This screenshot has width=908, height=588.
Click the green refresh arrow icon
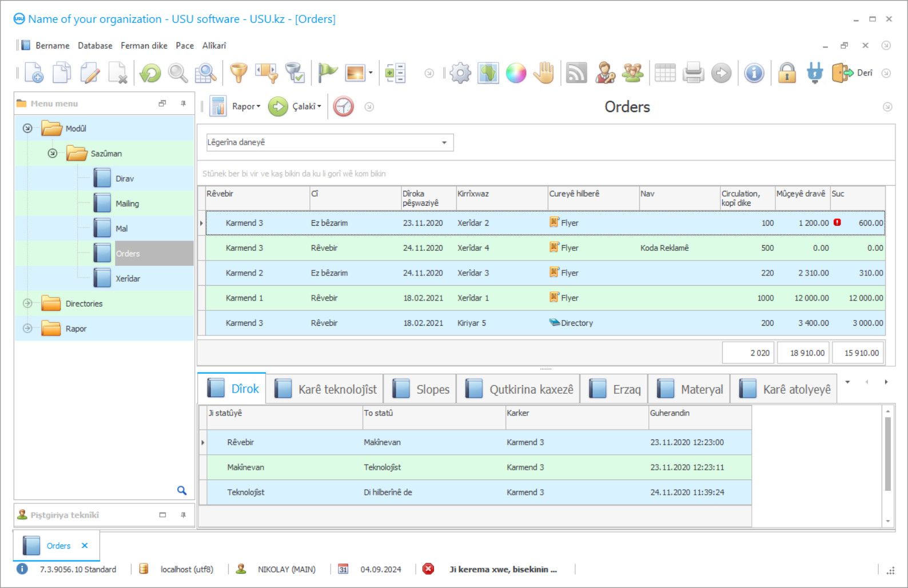(x=150, y=73)
